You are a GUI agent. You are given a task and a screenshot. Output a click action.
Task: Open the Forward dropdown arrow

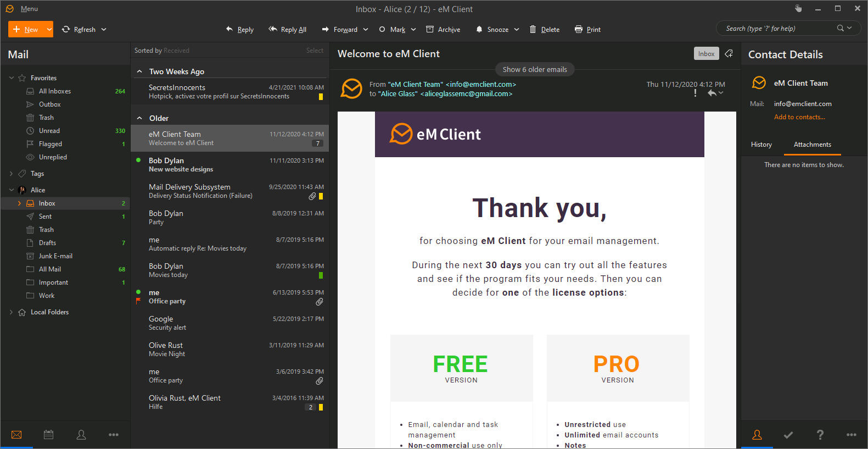tap(366, 30)
